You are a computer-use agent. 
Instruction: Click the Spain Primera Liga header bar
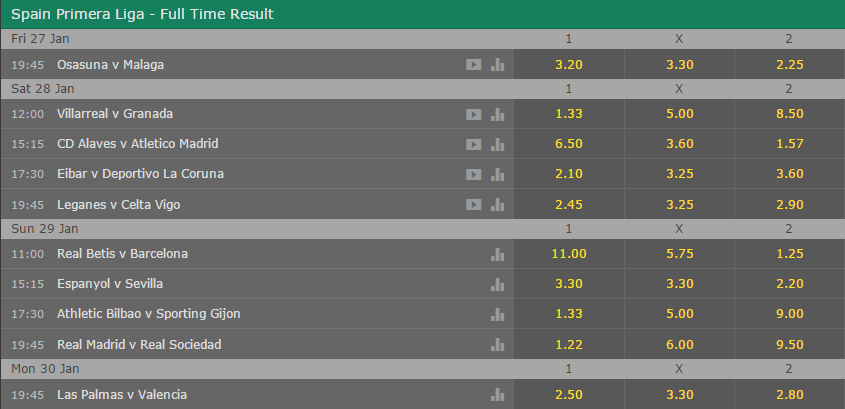[x=422, y=14]
